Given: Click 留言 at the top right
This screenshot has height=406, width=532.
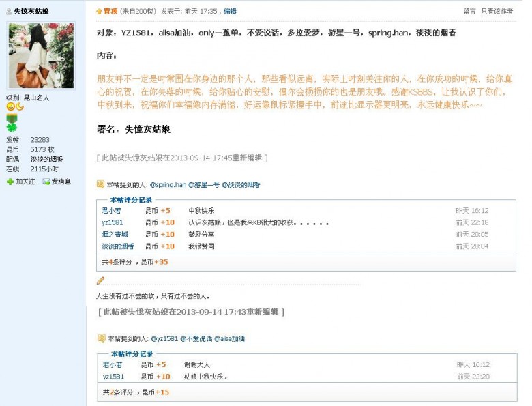Looking at the screenshot, I should pyautogui.click(x=469, y=11).
